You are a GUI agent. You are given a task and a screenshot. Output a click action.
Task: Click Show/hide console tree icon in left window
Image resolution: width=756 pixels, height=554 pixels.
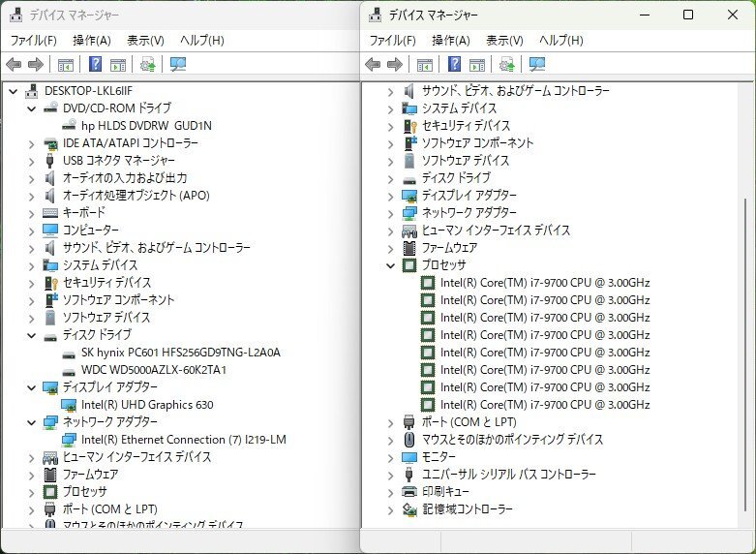[66, 64]
